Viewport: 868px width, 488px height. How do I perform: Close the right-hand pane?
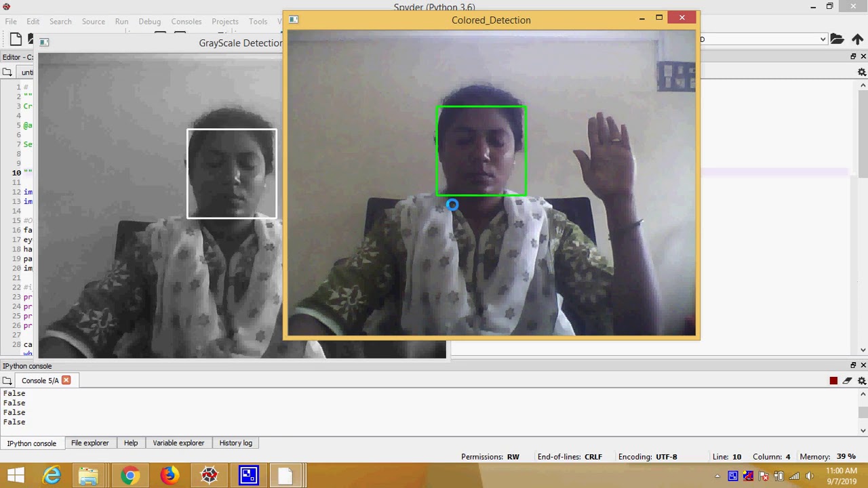[863, 57]
